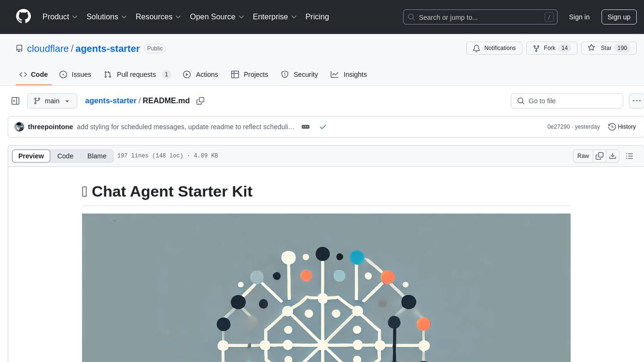Click the pull requests counter 1
Viewport: 644px width, 362px height.
coord(166,74)
